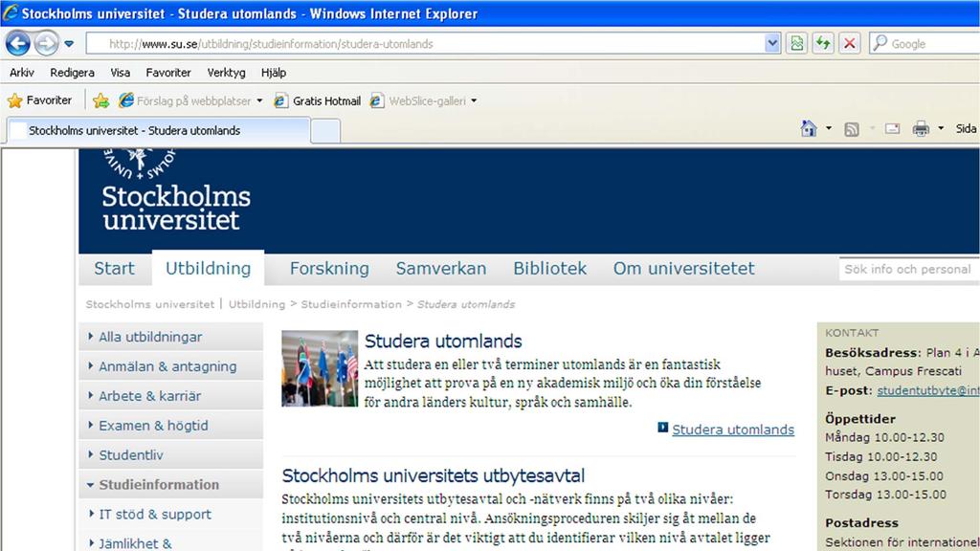The image size is (980, 551).
Task: Select the Stockholms universitet - Studera utomlands tab
Action: (x=158, y=130)
